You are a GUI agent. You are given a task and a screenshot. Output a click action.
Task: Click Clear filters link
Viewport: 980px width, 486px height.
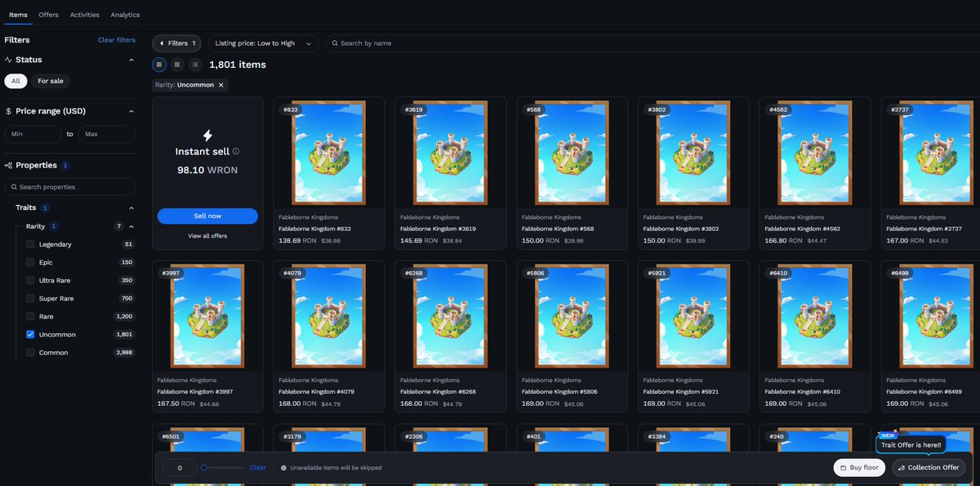pyautogui.click(x=117, y=40)
